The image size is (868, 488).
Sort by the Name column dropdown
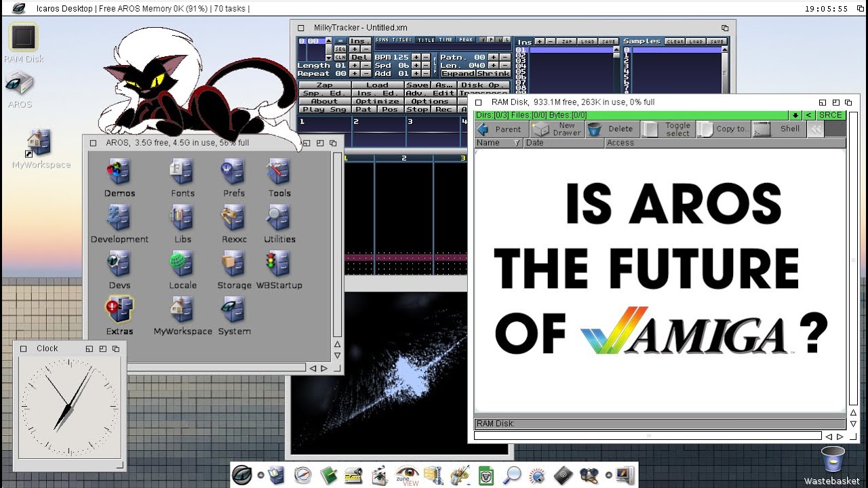click(x=498, y=143)
